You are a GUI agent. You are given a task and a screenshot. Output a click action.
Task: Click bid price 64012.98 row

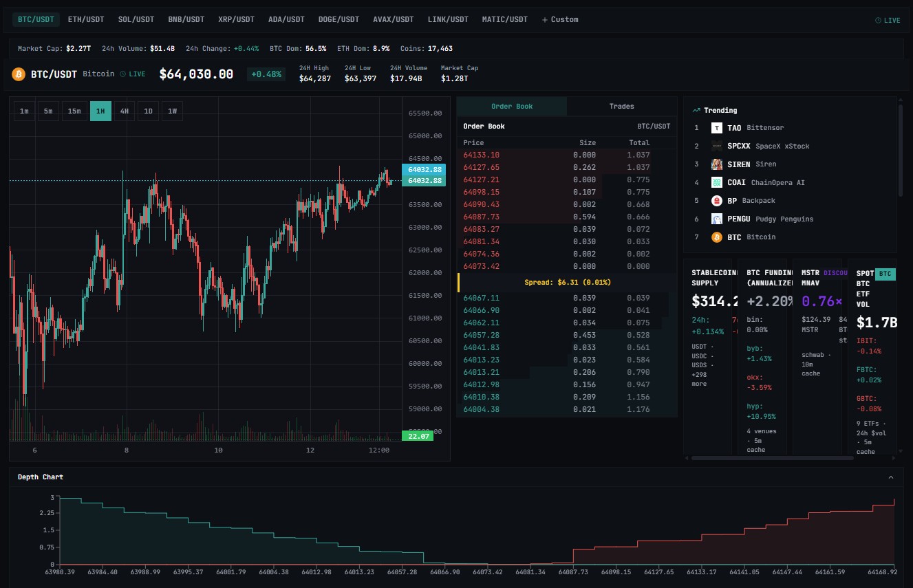point(567,384)
